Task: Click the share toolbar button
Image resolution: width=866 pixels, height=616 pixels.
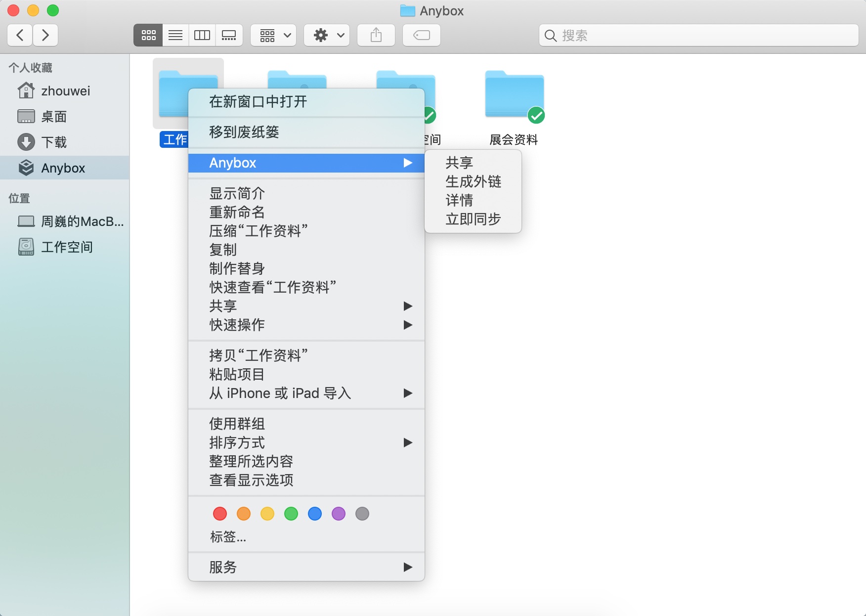Action: pos(376,35)
